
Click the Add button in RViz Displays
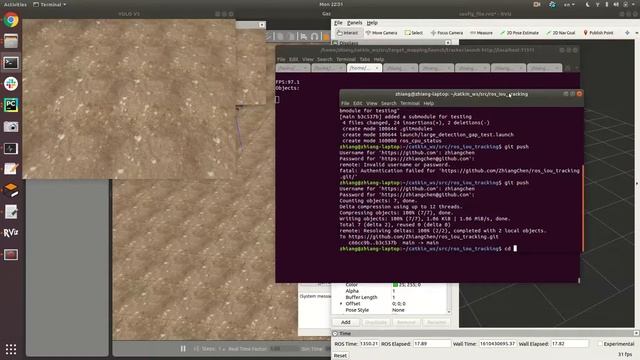click(x=346, y=322)
